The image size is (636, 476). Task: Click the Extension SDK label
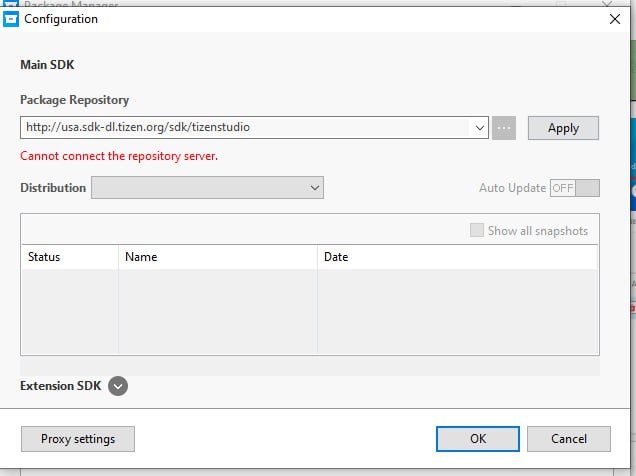coord(60,386)
